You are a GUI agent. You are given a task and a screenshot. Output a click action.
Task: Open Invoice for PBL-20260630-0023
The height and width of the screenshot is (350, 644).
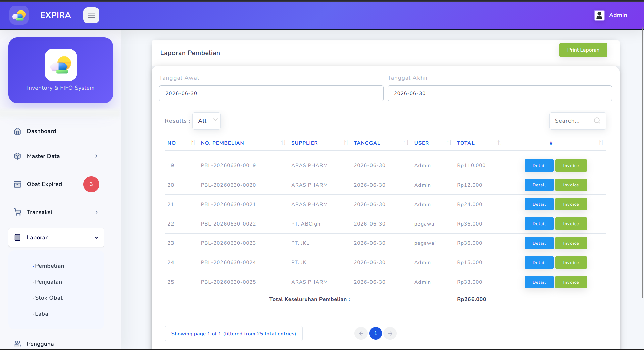tap(571, 243)
